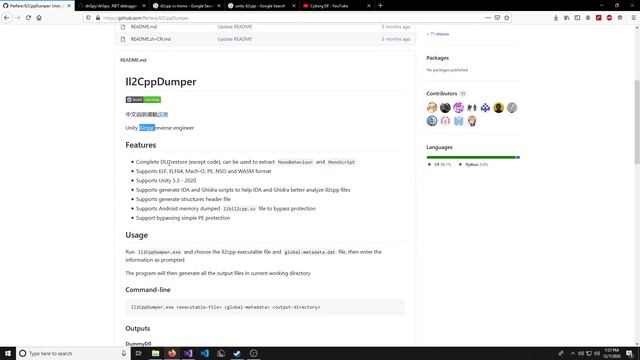The image size is (640, 360).
Task: Open the Firefox library icon
Action: [x=567, y=18]
